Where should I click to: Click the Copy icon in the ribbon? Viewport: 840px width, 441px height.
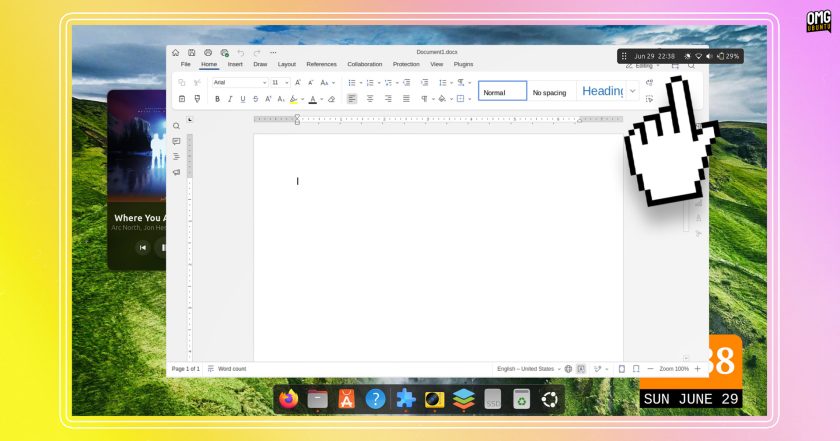pyautogui.click(x=182, y=83)
